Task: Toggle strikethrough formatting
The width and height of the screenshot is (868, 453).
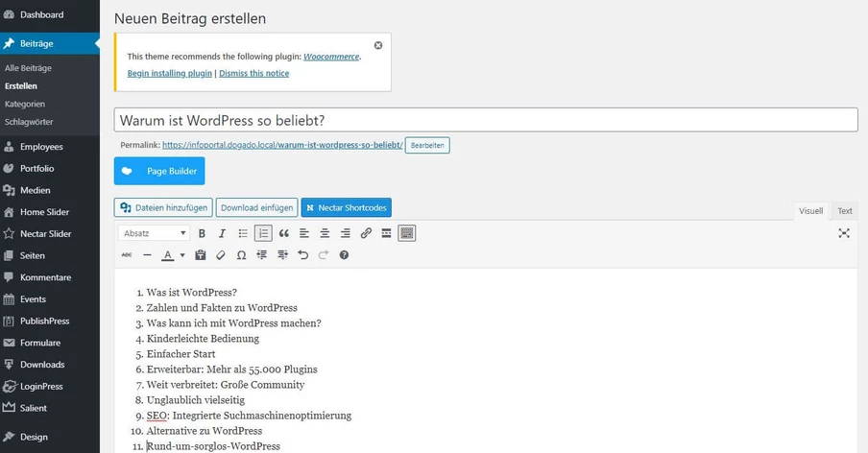Action: tap(127, 255)
